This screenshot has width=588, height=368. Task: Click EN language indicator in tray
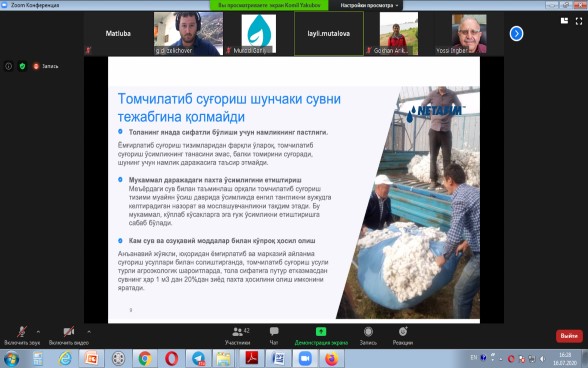click(x=474, y=357)
